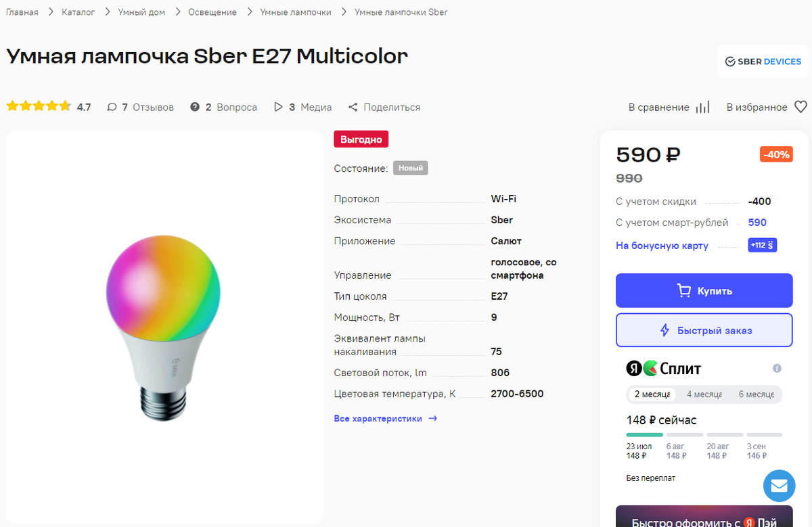Open questions via the question mark icon

pos(196,106)
